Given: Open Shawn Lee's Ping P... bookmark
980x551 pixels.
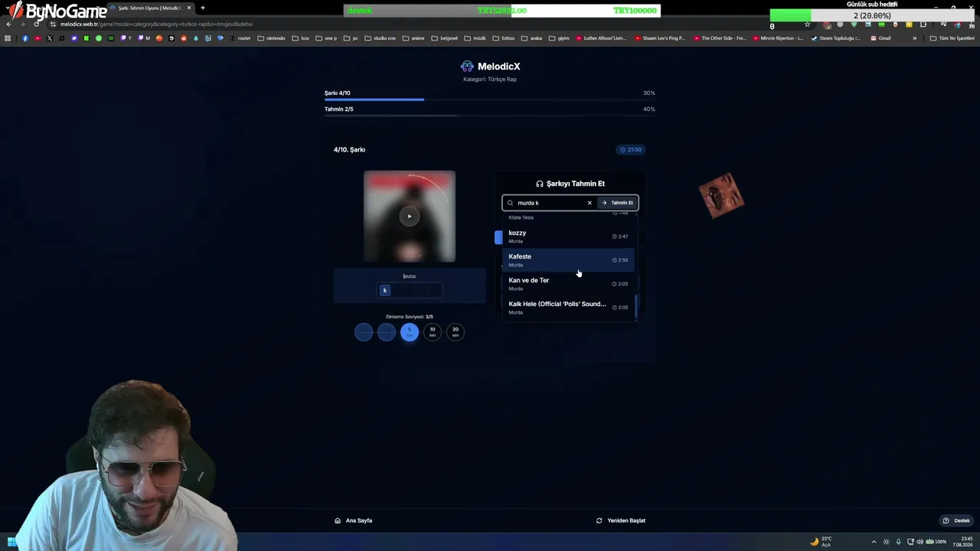Looking at the screenshot, I should (660, 38).
